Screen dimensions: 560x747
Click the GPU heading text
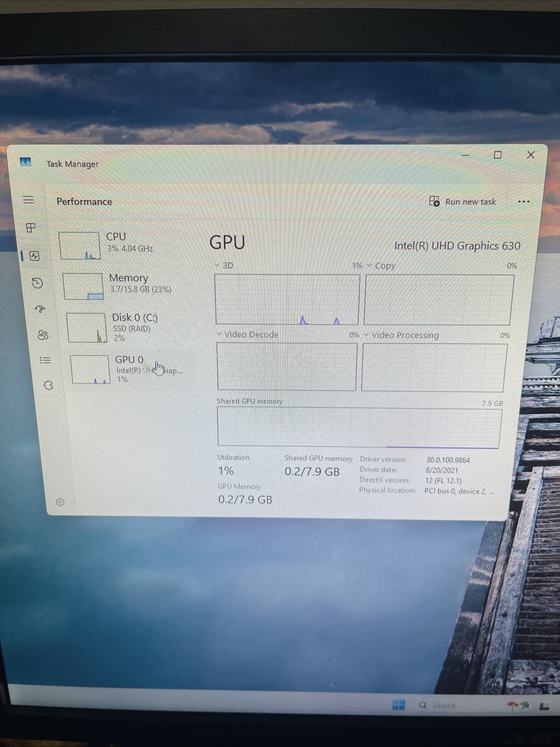[227, 242]
